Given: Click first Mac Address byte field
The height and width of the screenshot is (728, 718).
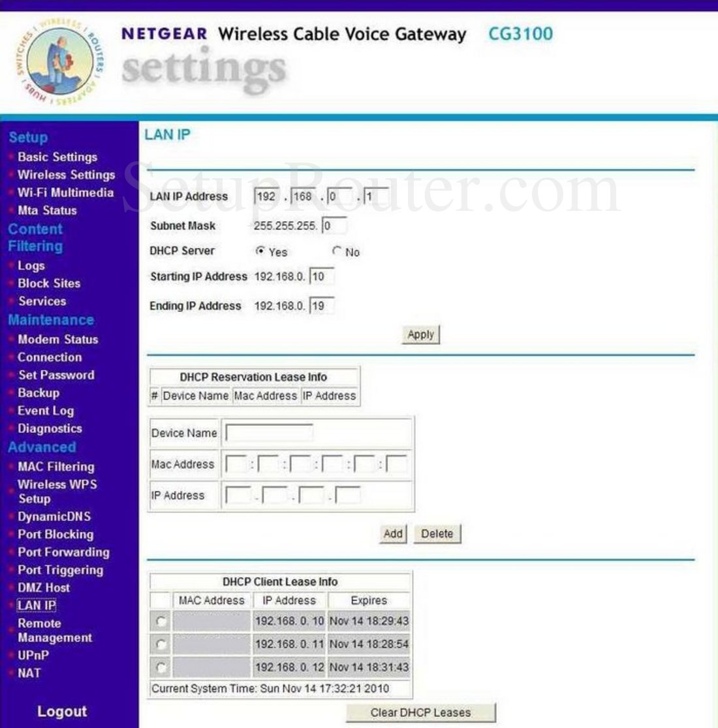Looking at the screenshot, I should (236, 464).
